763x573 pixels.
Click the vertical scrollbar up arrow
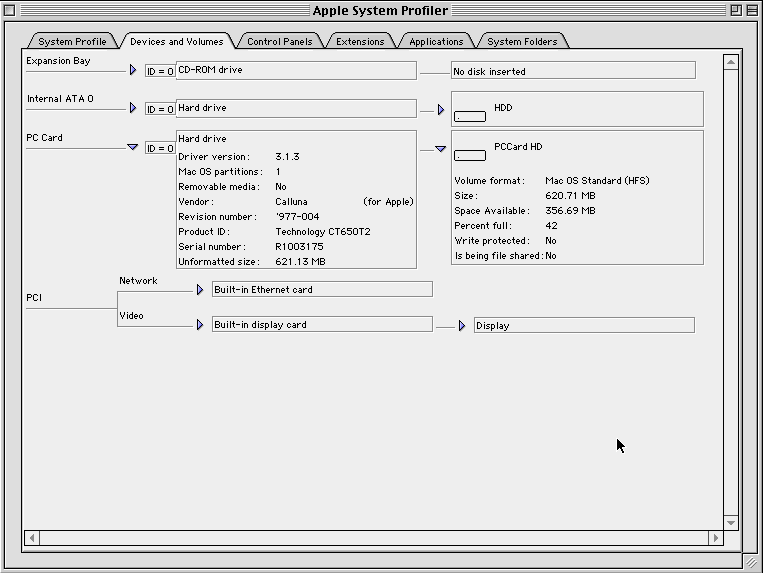(731, 62)
